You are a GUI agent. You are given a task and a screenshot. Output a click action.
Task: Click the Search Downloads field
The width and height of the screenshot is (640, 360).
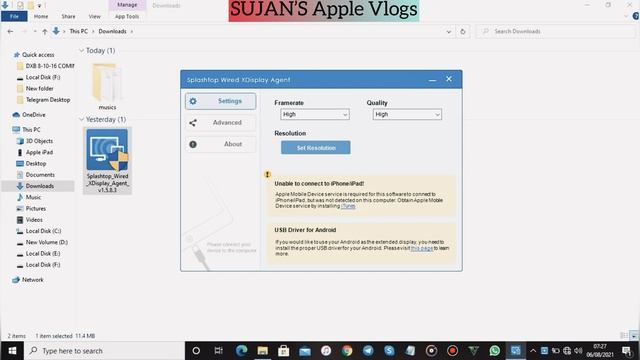(556, 31)
